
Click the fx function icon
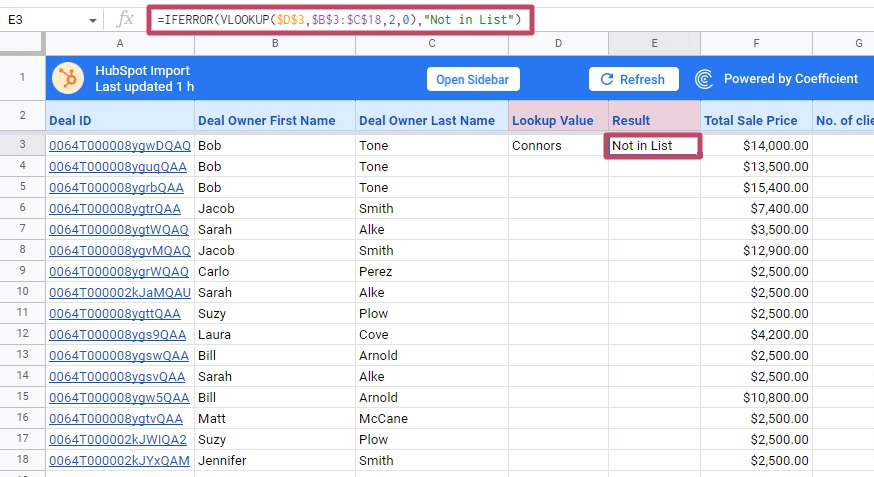[125, 19]
